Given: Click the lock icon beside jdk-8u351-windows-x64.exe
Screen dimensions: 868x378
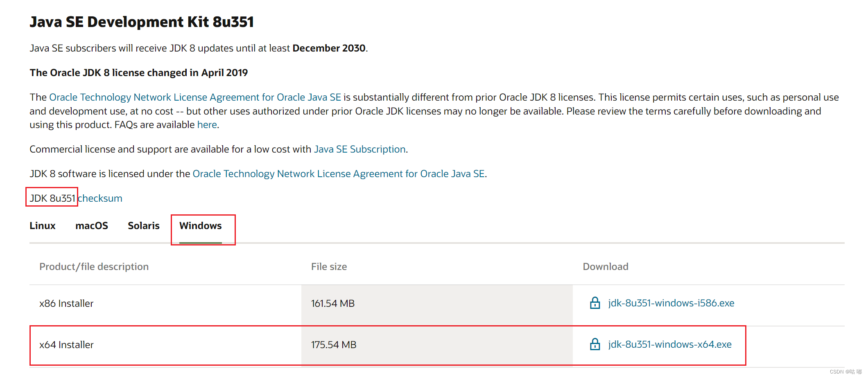Looking at the screenshot, I should (x=595, y=344).
